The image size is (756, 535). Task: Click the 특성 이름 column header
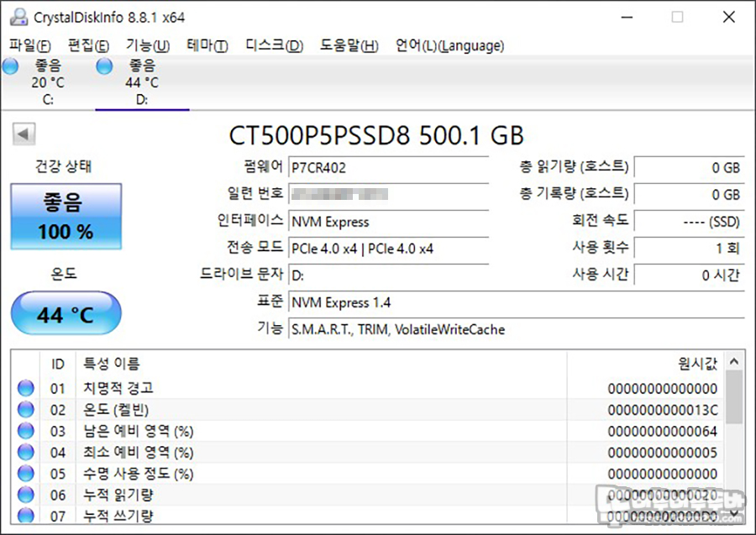(321, 364)
